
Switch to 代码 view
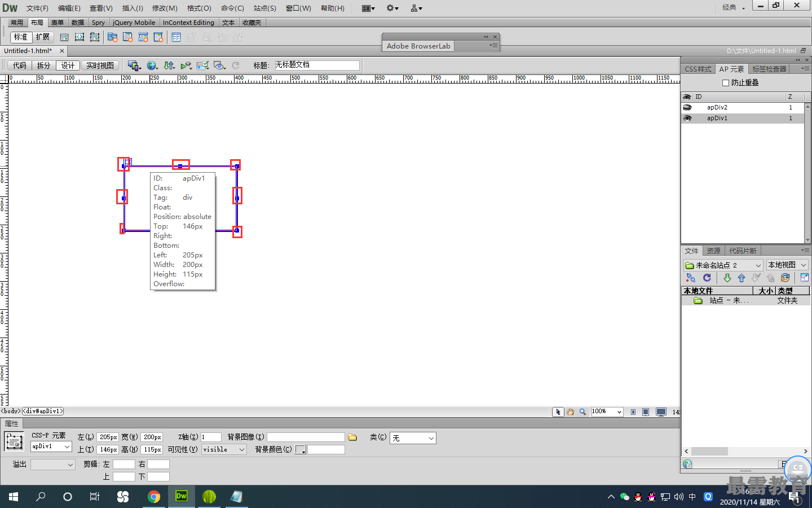point(20,65)
